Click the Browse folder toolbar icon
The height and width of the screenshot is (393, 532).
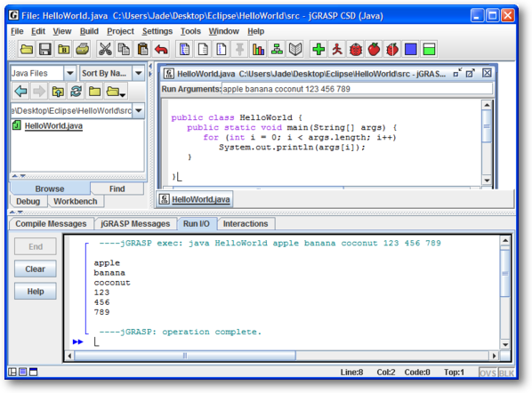[64, 50]
